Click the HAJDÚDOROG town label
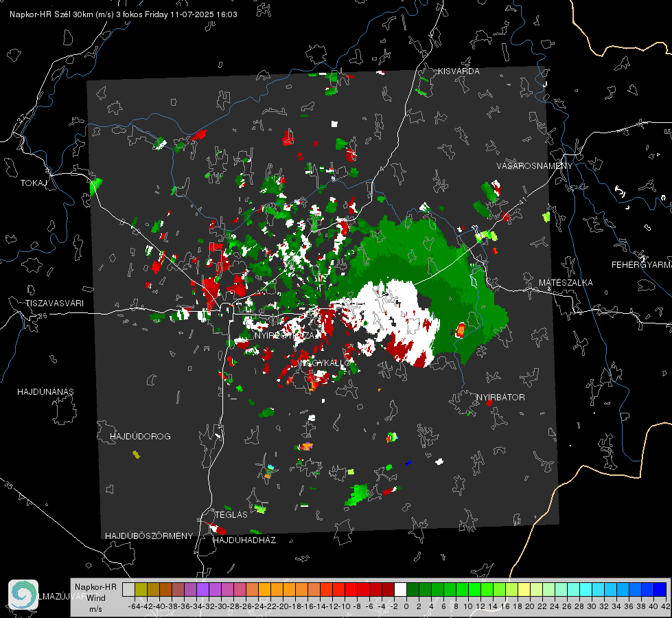Image resolution: width=672 pixels, height=618 pixels. coord(140,437)
